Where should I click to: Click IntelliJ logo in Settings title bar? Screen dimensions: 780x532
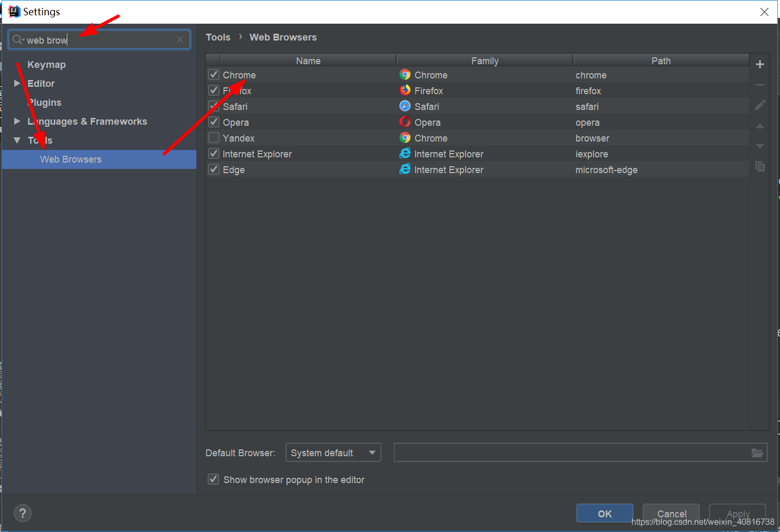click(x=14, y=12)
